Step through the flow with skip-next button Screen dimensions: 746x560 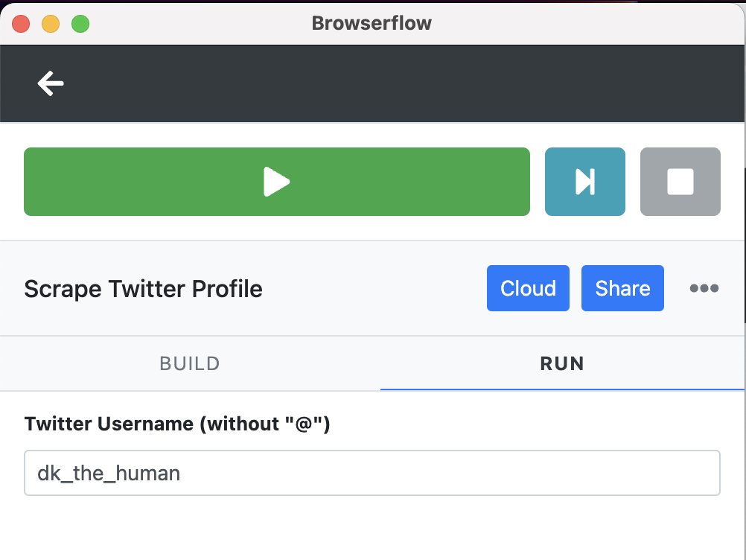(585, 182)
